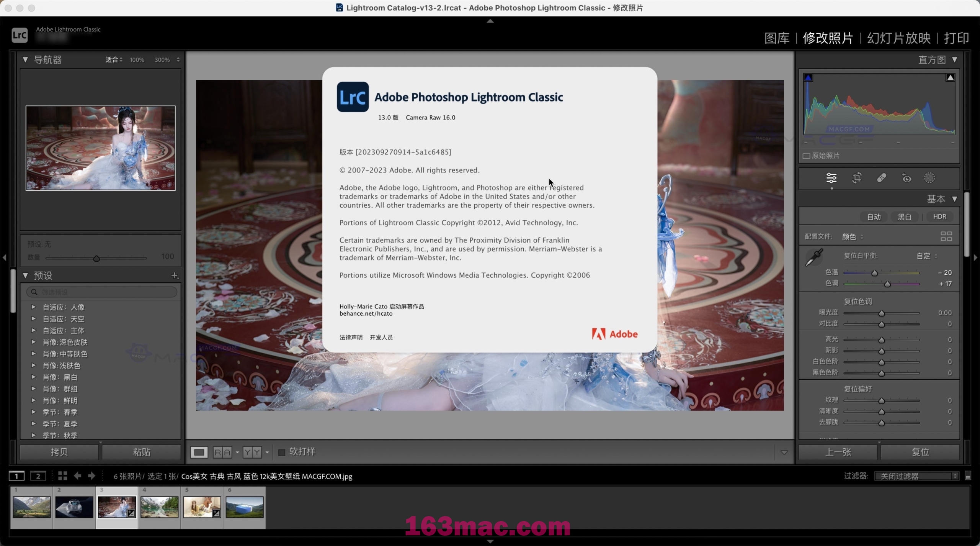
Task: Switch treatment to 黑白 black and white
Action: pos(904,217)
